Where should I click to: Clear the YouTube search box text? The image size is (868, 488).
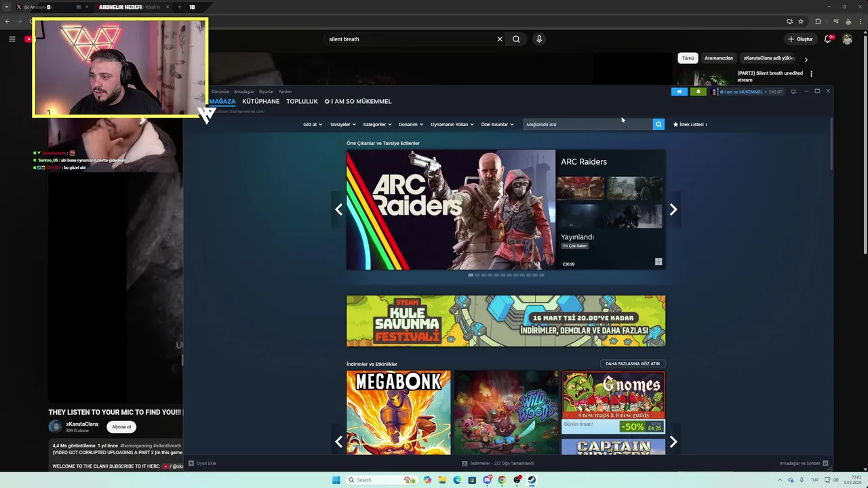[x=500, y=39]
